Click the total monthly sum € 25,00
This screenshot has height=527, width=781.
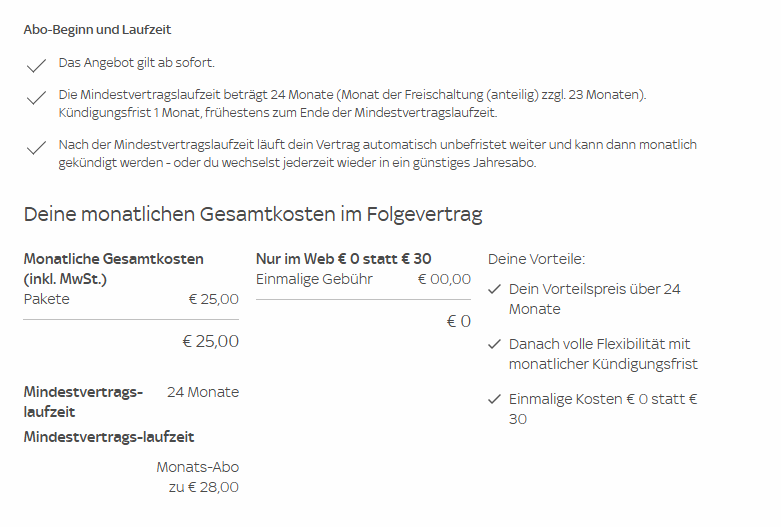(x=211, y=341)
